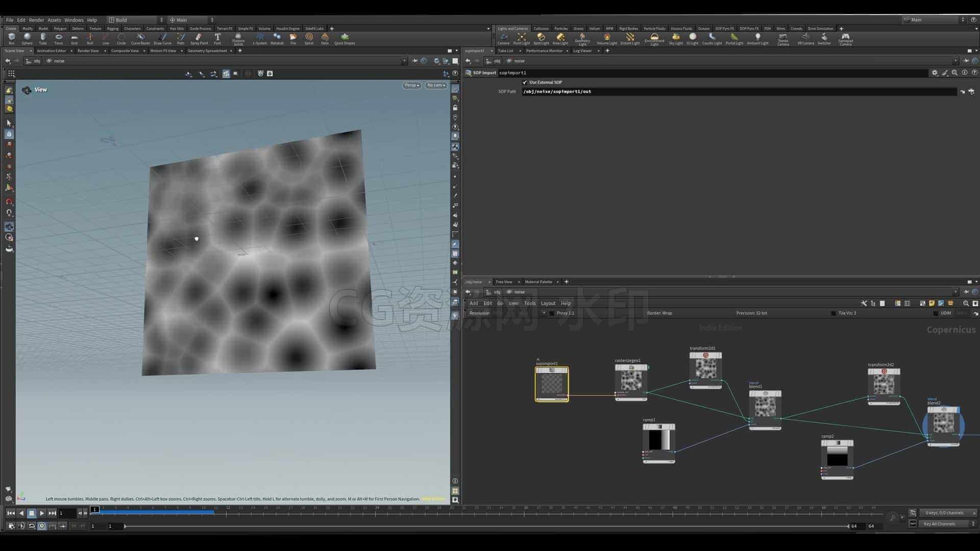Select the Quick Shapes shelf tool
The image size is (980, 551).
[345, 39]
